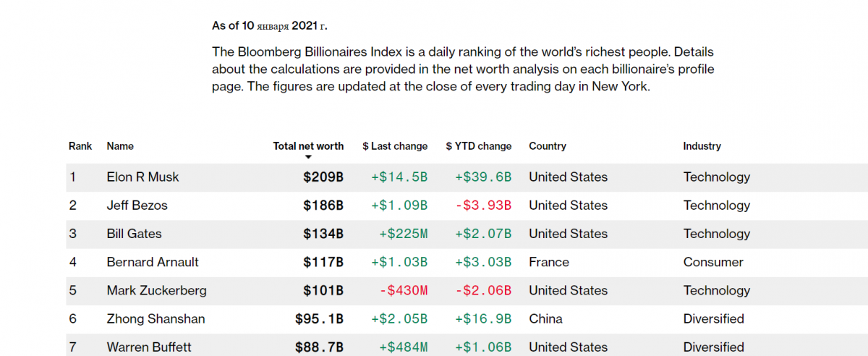Screen dimensions: 868x356
Task: Open Bill Gates profile link
Action: [x=134, y=234]
